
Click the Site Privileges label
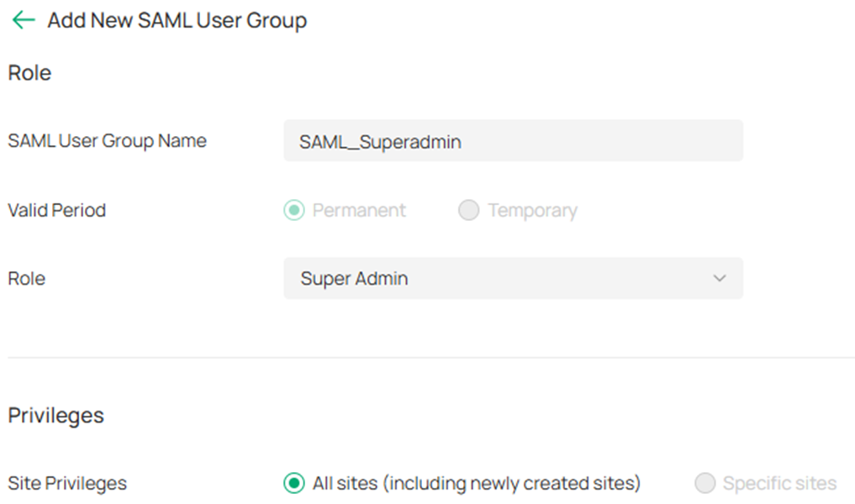click(67, 483)
